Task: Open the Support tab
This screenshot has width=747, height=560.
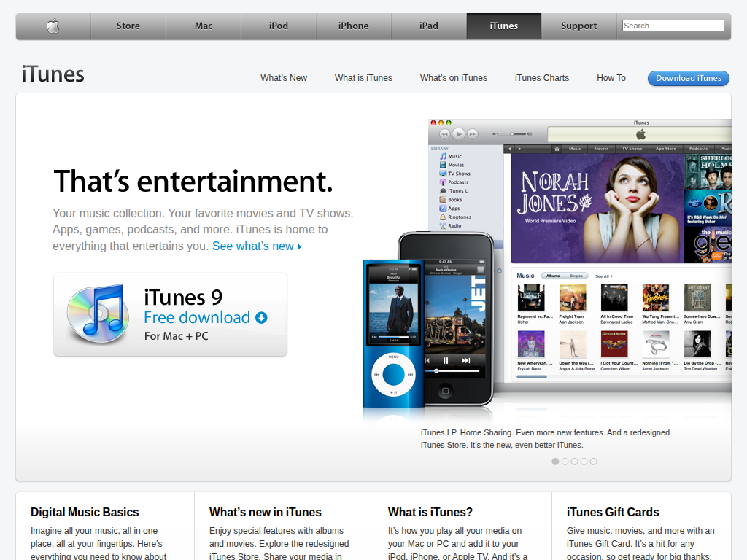Action: tap(578, 26)
